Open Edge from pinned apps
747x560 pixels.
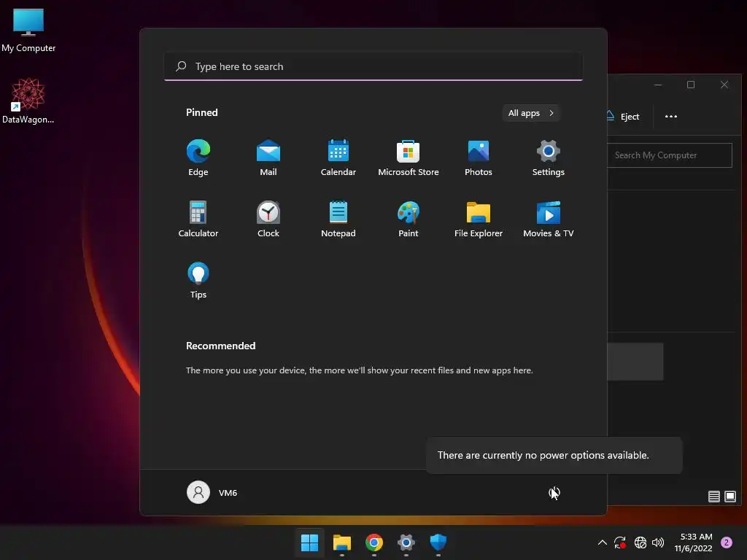click(x=198, y=158)
